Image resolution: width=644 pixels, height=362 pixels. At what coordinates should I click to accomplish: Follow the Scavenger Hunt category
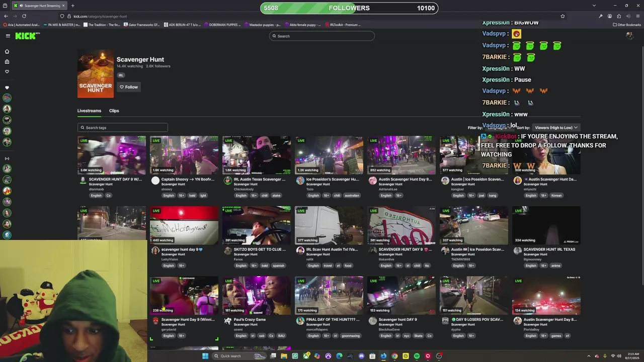pos(129,87)
